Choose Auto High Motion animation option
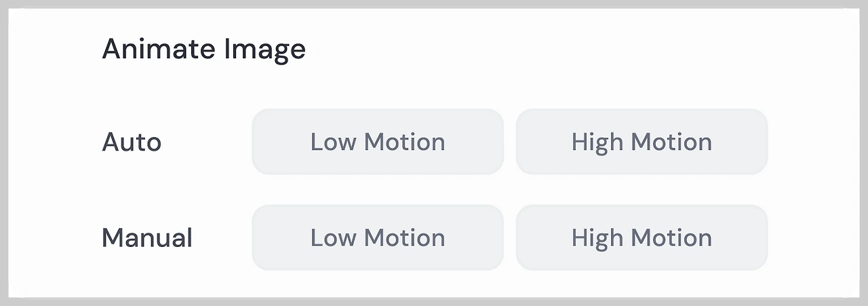The width and height of the screenshot is (868, 306). [642, 142]
